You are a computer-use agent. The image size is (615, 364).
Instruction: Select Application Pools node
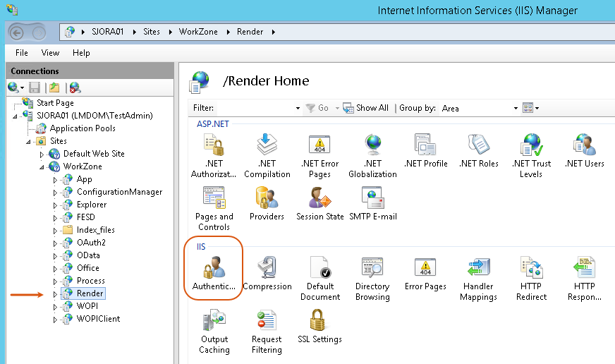83,128
